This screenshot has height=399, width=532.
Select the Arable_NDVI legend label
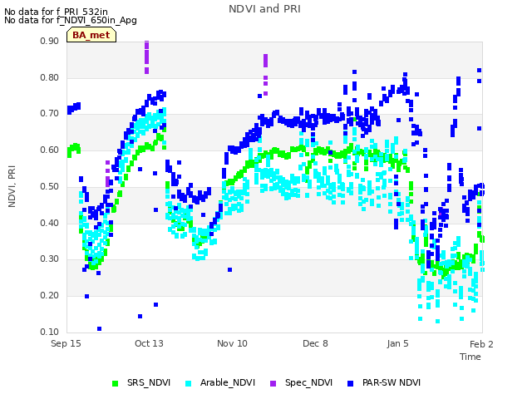(x=227, y=382)
